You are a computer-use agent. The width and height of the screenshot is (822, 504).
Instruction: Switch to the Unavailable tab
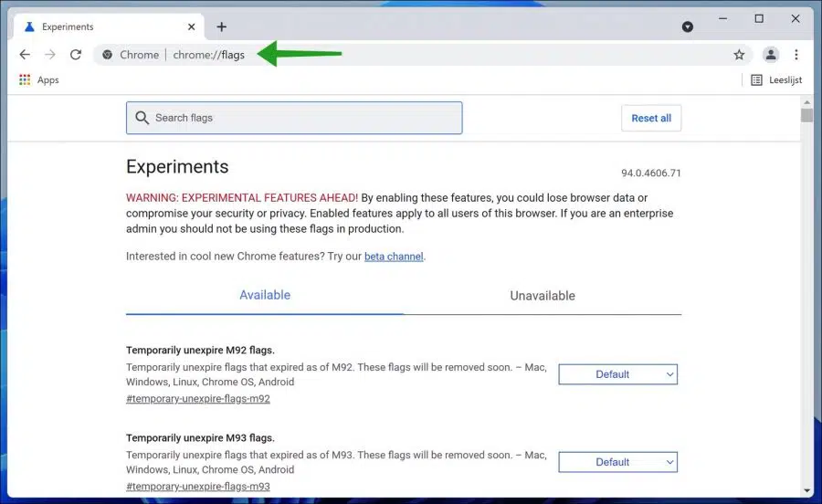point(543,296)
